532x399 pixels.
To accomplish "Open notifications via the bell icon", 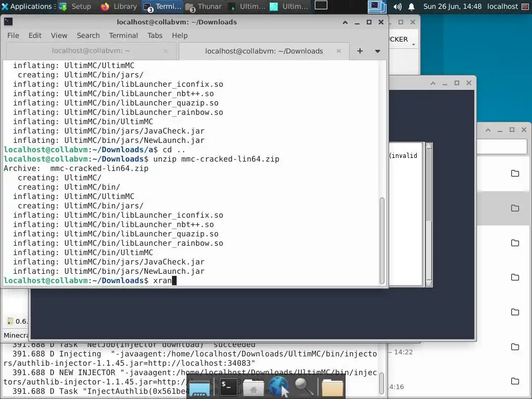I will click(x=411, y=6).
